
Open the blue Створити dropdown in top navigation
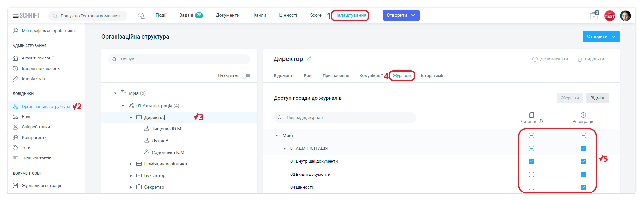[401, 15]
